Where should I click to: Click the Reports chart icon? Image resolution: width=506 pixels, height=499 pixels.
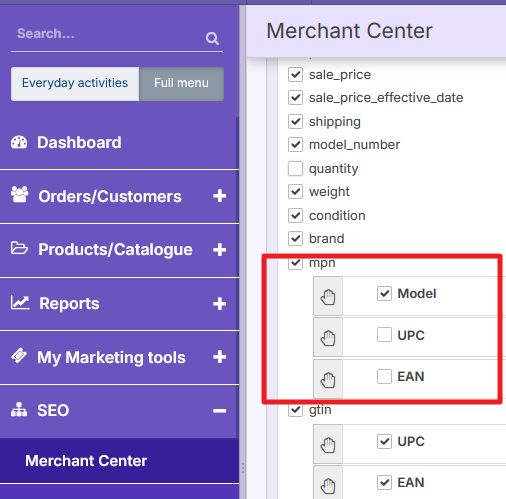(20, 303)
